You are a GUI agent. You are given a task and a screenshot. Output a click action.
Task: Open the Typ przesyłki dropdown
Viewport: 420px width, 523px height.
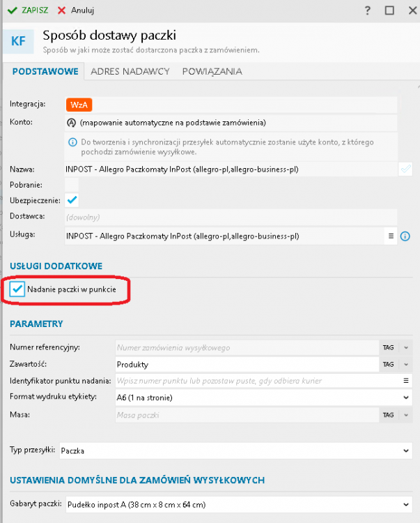pos(406,451)
